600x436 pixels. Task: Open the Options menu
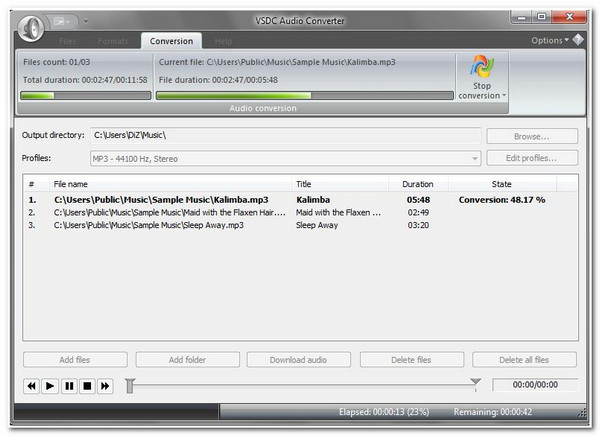point(549,41)
